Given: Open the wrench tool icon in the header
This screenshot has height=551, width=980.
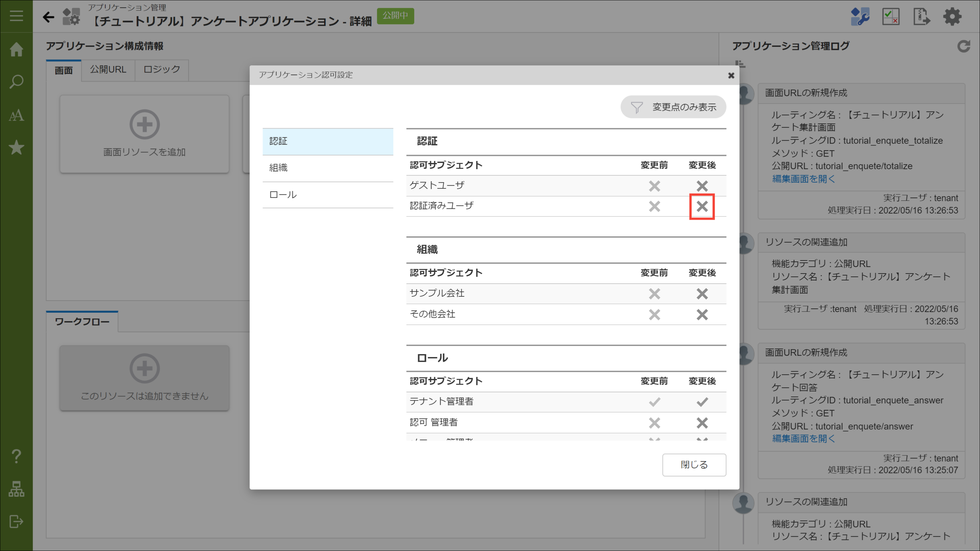Looking at the screenshot, I should pyautogui.click(x=859, y=17).
